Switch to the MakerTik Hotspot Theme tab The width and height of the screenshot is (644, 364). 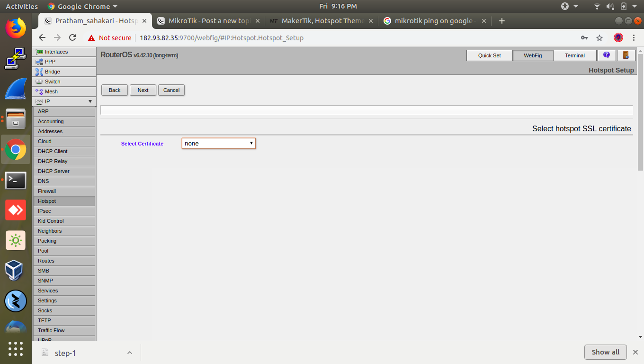[x=322, y=21]
